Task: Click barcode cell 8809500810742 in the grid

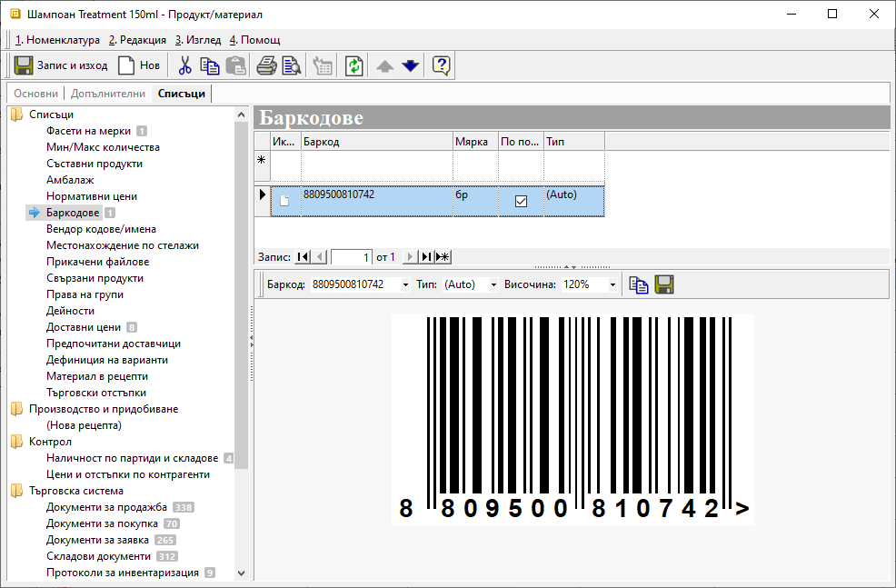Action: coord(377,201)
